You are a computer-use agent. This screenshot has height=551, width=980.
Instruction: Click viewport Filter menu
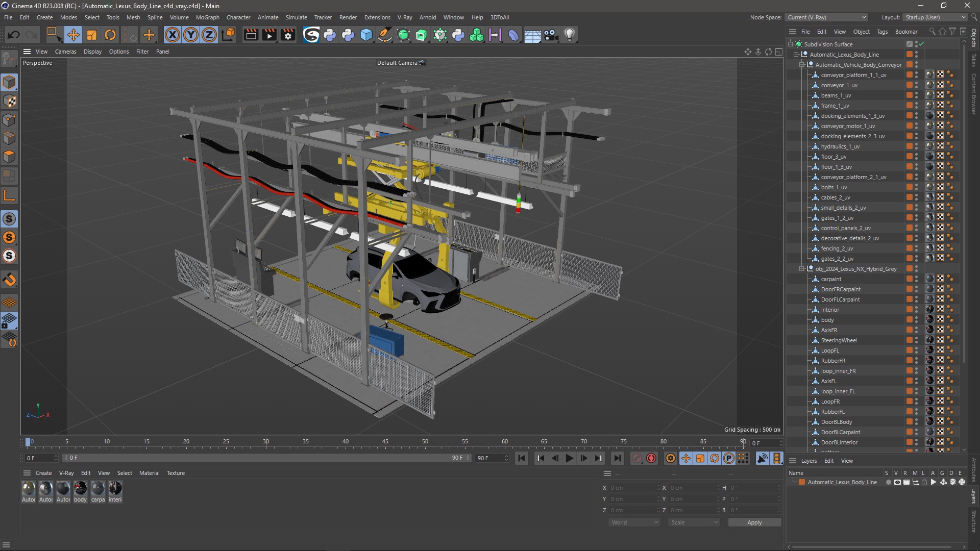(x=142, y=52)
